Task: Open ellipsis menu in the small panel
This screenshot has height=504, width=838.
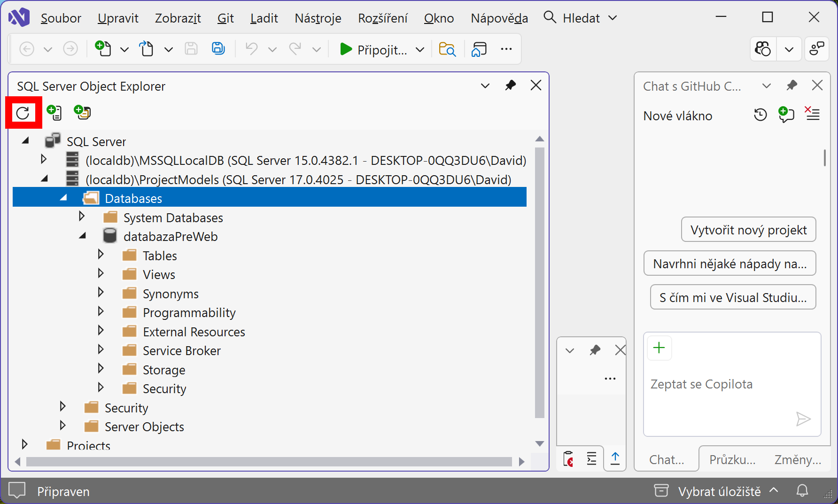Action: pyautogui.click(x=610, y=379)
